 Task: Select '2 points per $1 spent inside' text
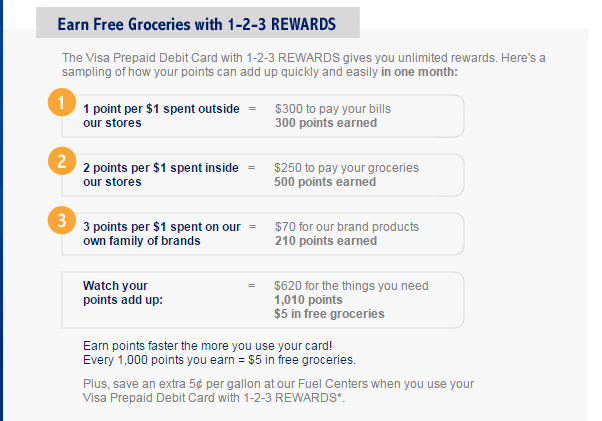(161, 168)
